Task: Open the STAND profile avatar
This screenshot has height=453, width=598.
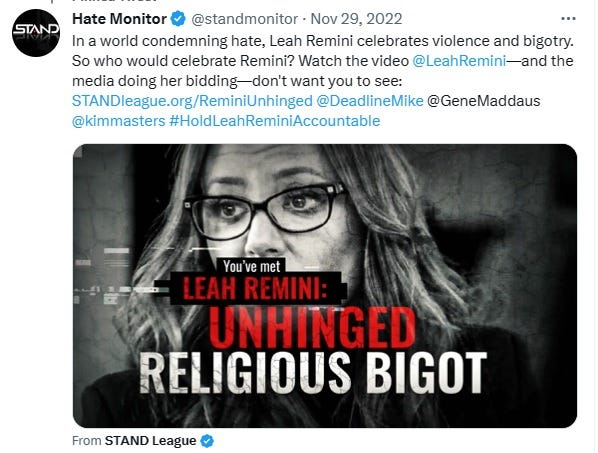Action: coord(36,32)
